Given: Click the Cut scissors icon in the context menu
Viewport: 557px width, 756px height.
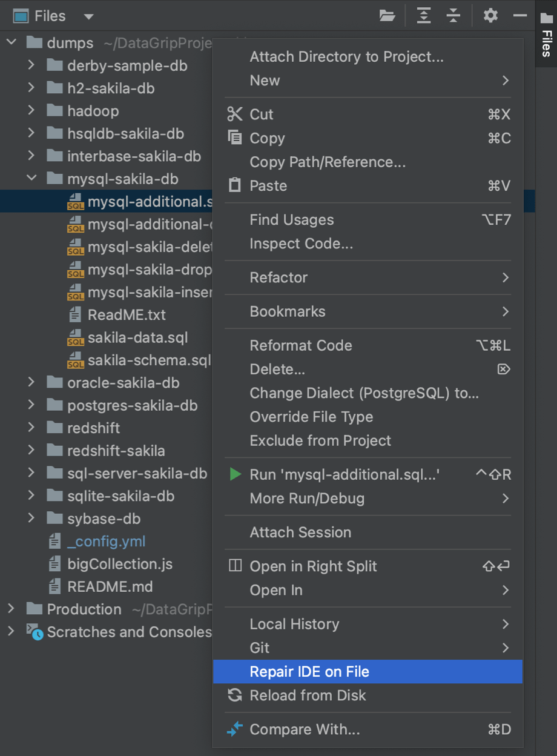Looking at the screenshot, I should coord(235,114).
